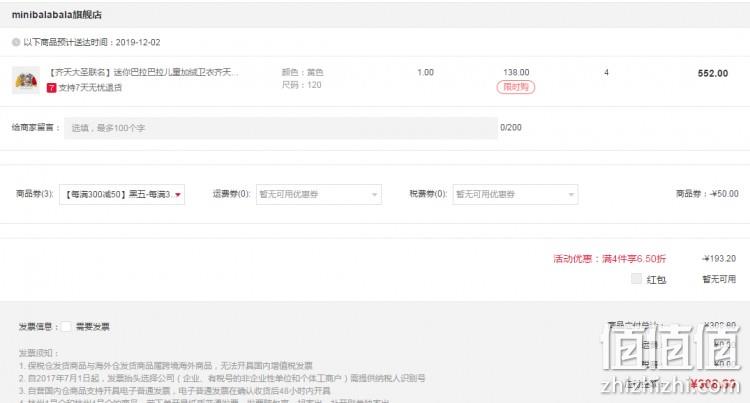750x403 pixels.
Task: Click the 暂无可用 red packet status
Action: [x=719, y=279]
